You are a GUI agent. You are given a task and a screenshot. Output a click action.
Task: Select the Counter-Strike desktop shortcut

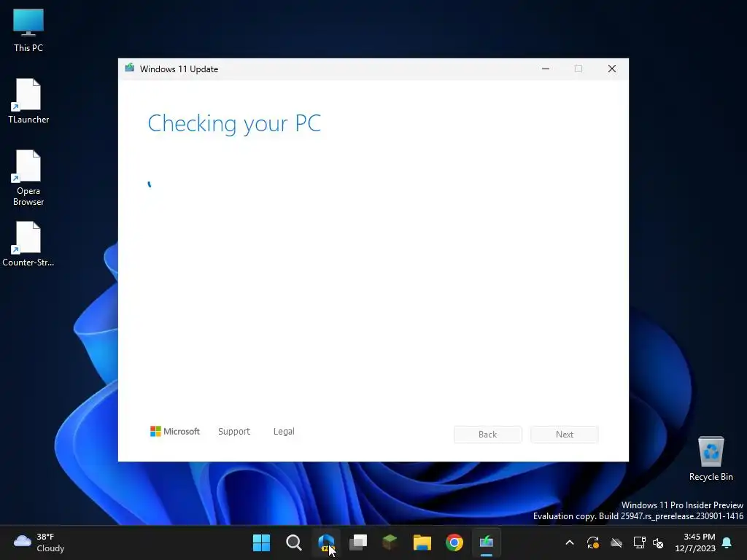pos(28,244)
